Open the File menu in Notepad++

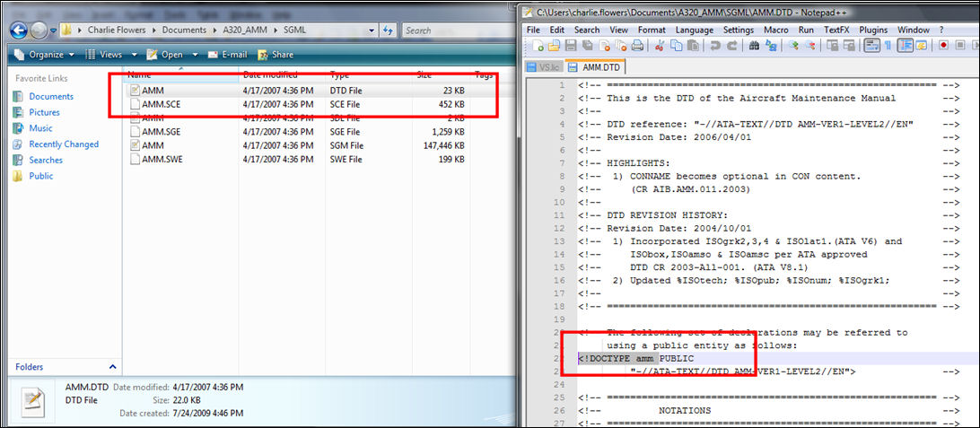click(x=533, y=30)
